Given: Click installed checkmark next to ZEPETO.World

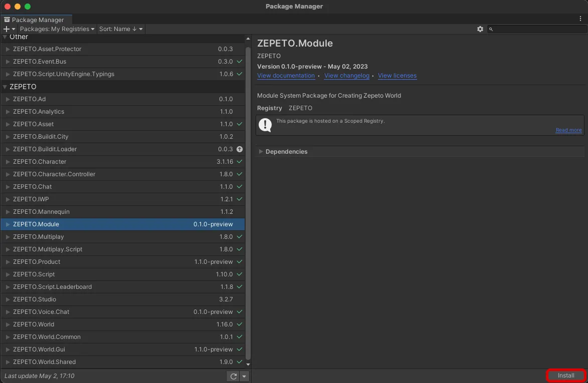Looking at the screenshot, I should click(240, 324).
